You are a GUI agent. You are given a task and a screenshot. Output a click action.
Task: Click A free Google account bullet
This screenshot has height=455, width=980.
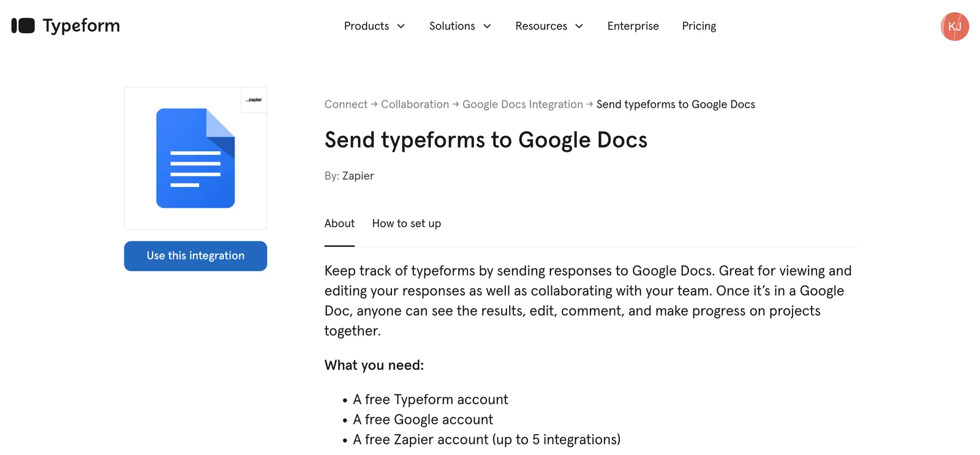point(423,420)
